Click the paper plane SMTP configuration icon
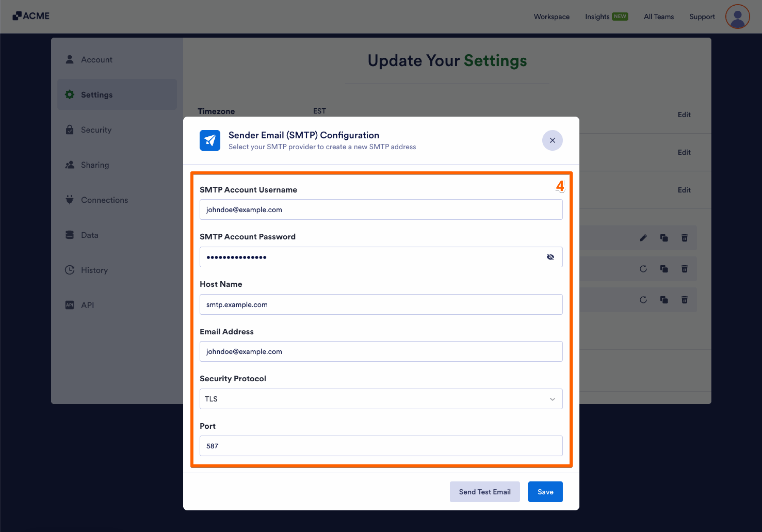This screenshot has width=762, height=532. click(x=210, y=141)
